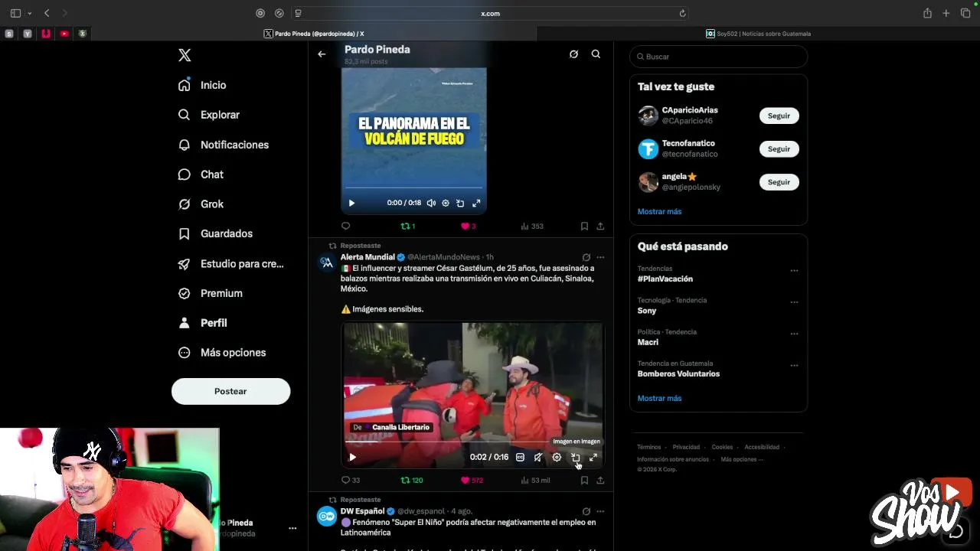Open the pinned YouTube tab
Screen dimensions: 980x551
tap(64, 34)
